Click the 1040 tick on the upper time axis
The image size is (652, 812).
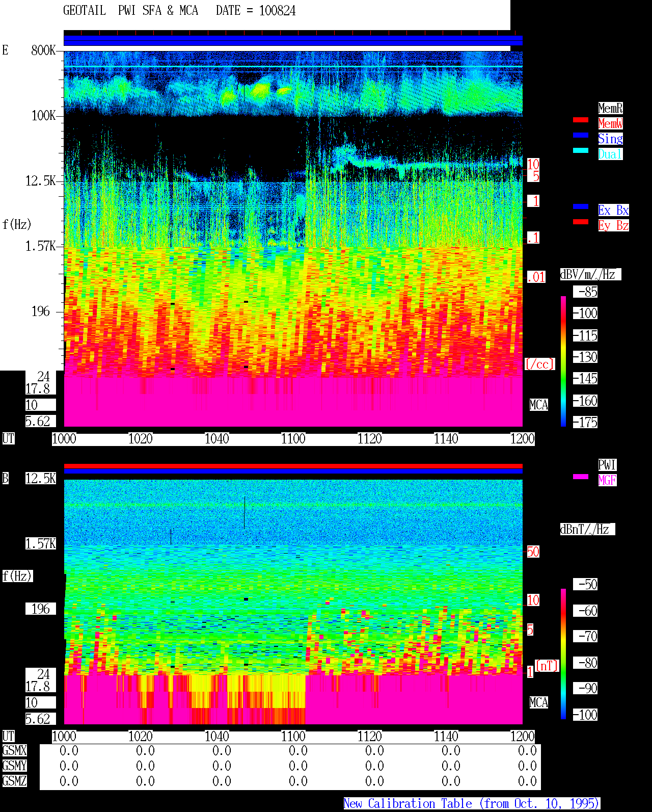coord(217,438)
